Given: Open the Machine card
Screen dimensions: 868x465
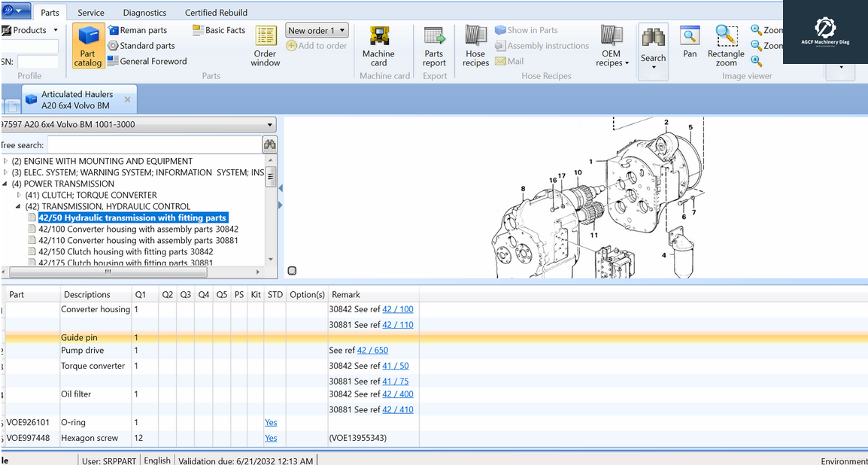Looking at the screenshot, I should click(x=378, y=47).
